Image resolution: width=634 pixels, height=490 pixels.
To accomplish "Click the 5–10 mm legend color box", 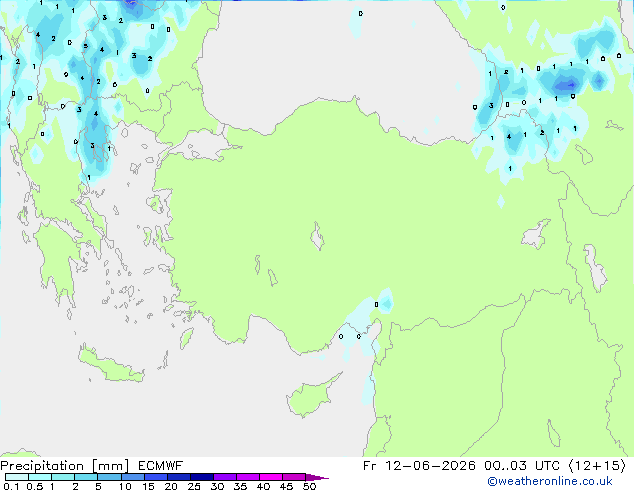I will coord(109,477).
